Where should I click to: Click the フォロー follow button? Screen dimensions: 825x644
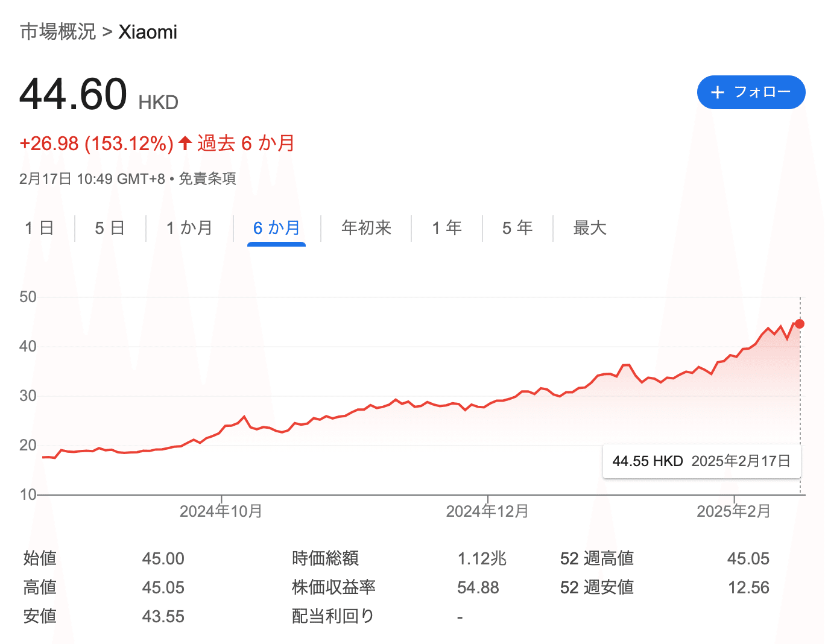[751, 92]
